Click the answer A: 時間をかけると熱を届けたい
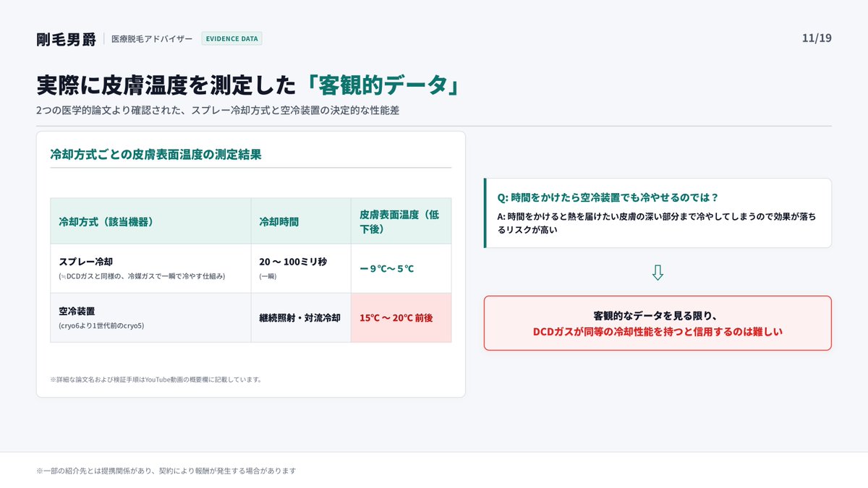 pyautogui.click(x=658, y=223)
